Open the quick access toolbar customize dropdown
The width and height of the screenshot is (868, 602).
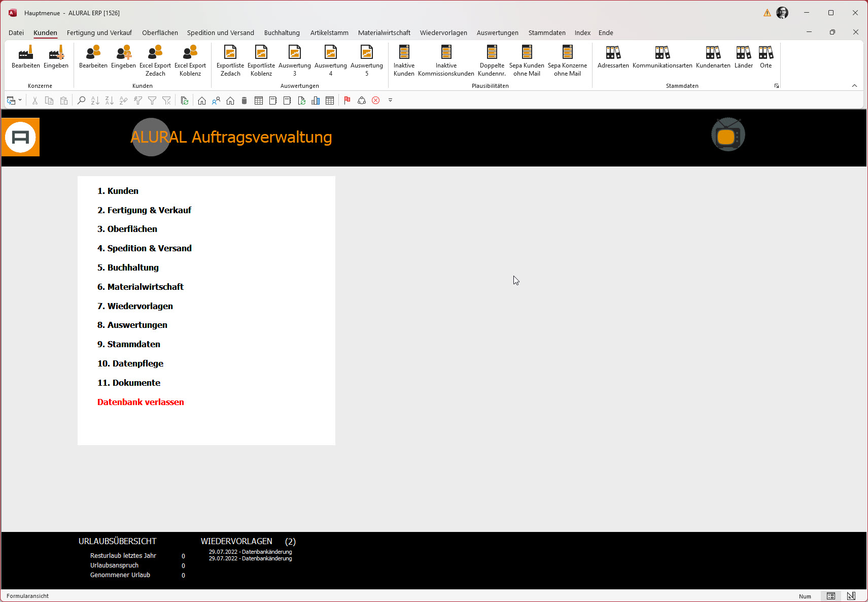(x=390, y=100)
